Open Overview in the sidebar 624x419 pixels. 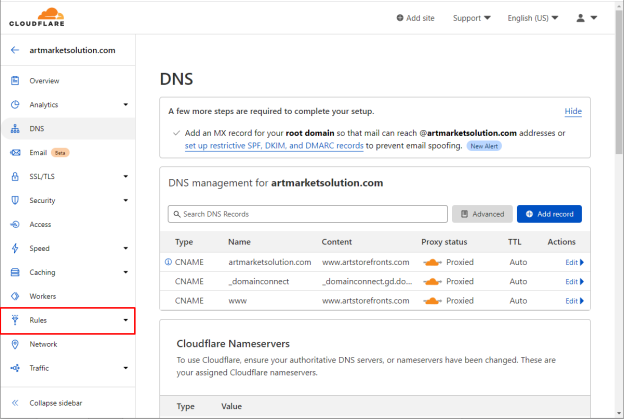point(44,81)
